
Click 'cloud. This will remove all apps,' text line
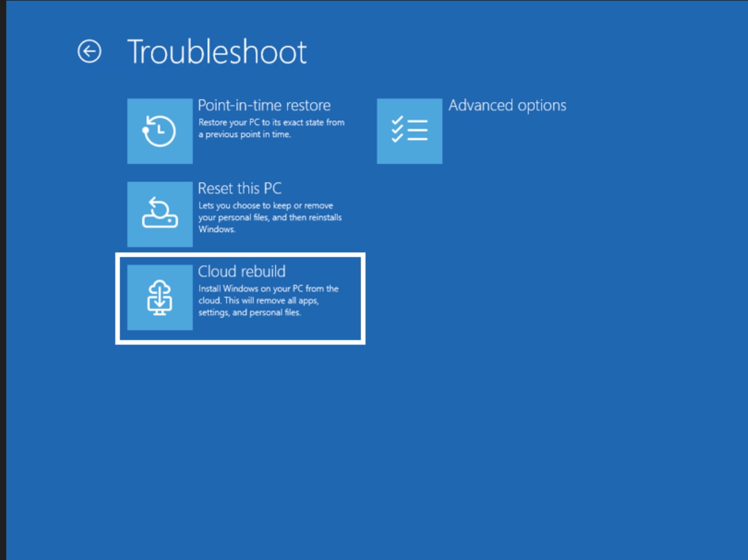(259, 300)
